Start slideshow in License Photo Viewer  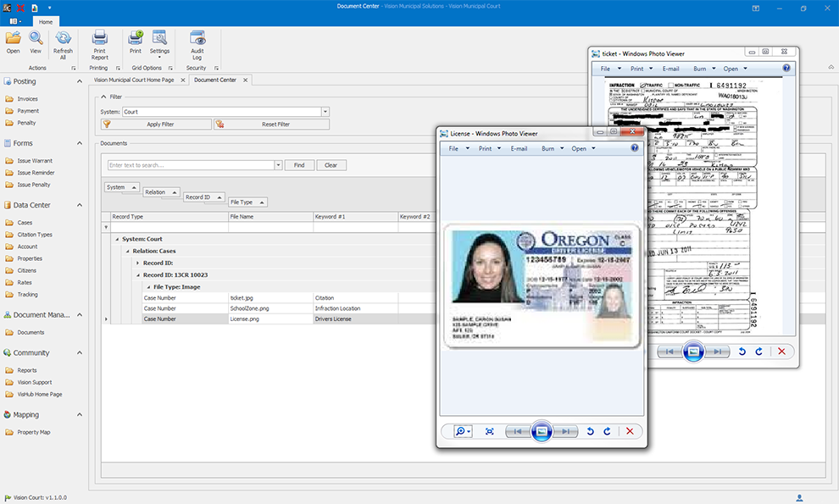pyautogui.click(x=542, y=431)
